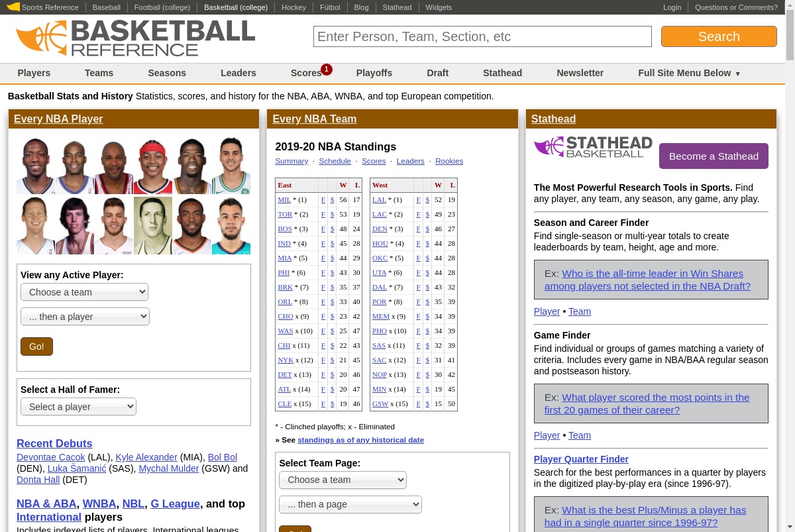Open the Players menu
The image size is (795, 532).
34,73
